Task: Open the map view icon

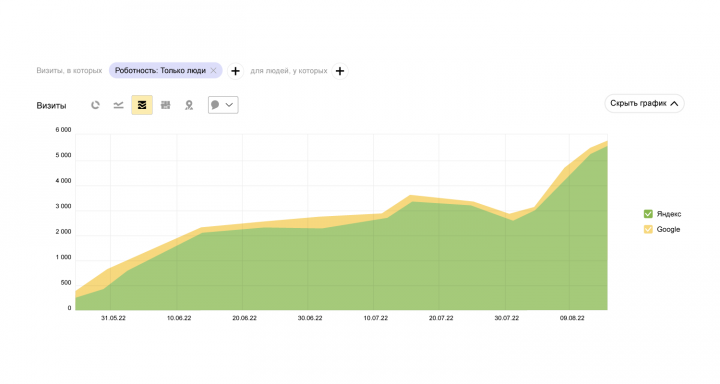Action: [189, 105]
